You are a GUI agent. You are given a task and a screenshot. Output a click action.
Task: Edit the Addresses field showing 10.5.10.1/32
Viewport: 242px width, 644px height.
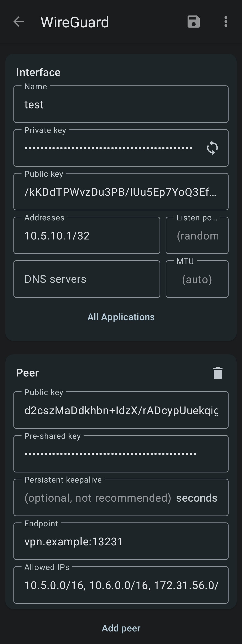(x=87, y=235)
